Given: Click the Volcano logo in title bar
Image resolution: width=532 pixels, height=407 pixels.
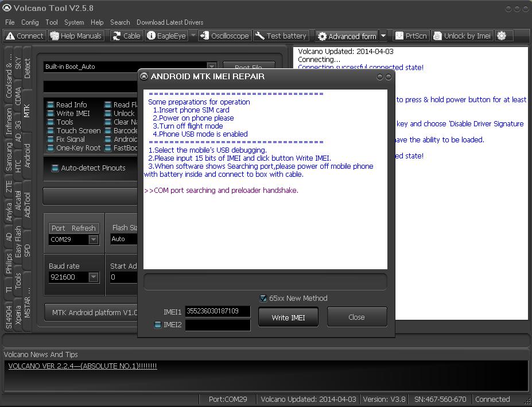Looking at the screenshot, I should click(7, 8).
